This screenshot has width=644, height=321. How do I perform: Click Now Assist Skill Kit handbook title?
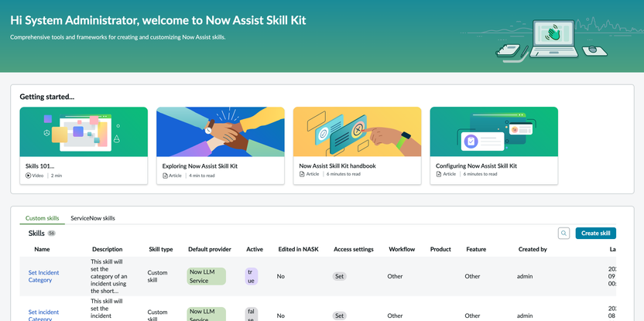point(337,166)
